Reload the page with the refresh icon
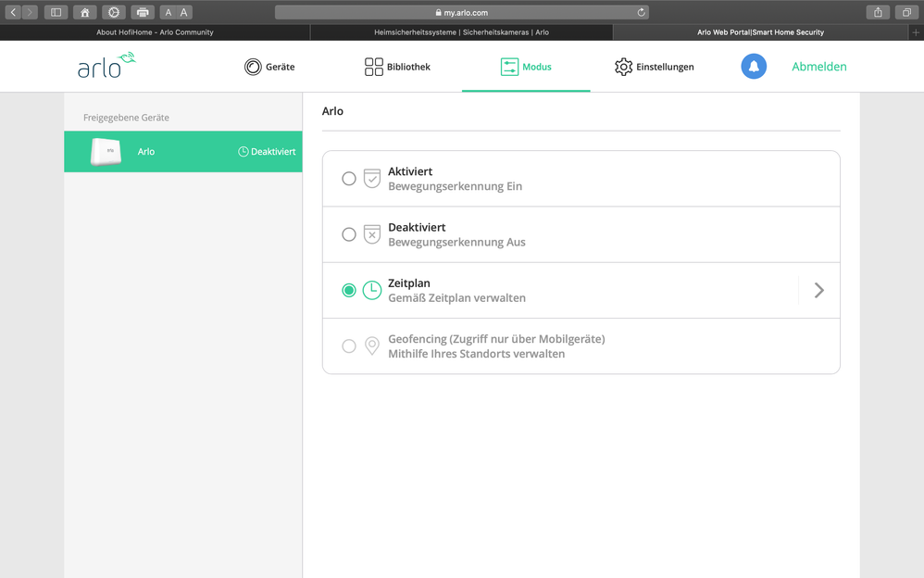Viewport: 924px width, 578px height. tap(641, 12)
